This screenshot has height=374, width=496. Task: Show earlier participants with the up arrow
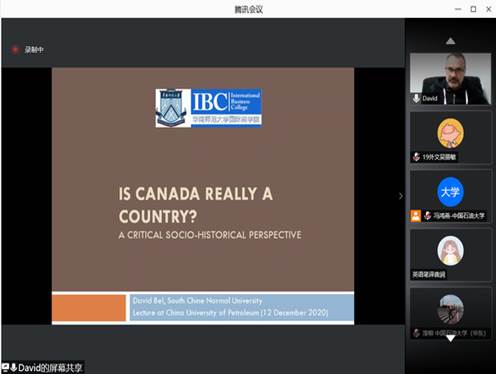tap(450, 41)
